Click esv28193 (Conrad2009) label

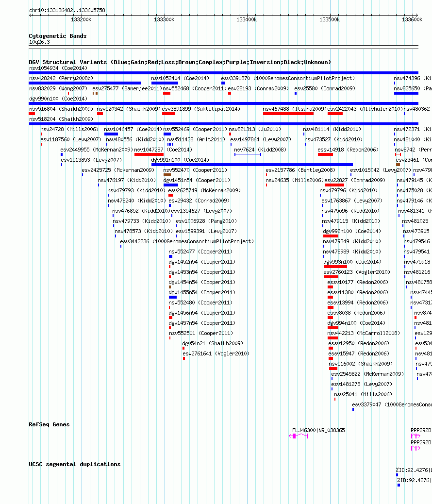(258, 88)
